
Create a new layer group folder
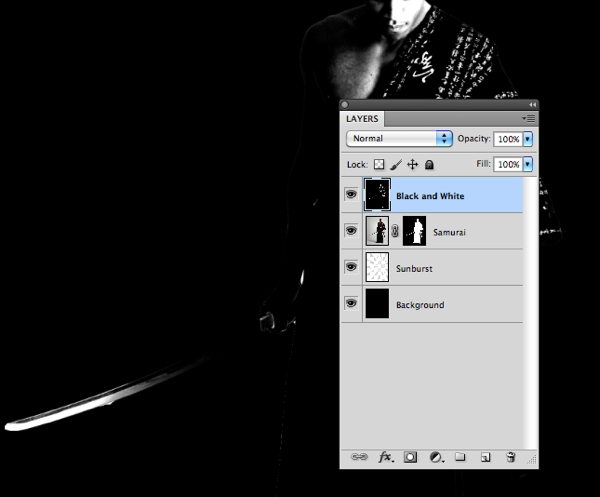(460, 457)
